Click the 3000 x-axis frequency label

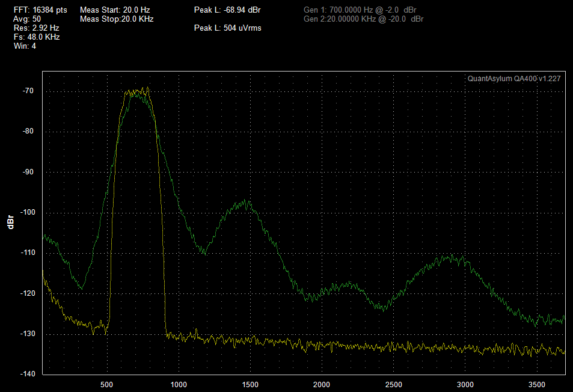pos(465,385)
